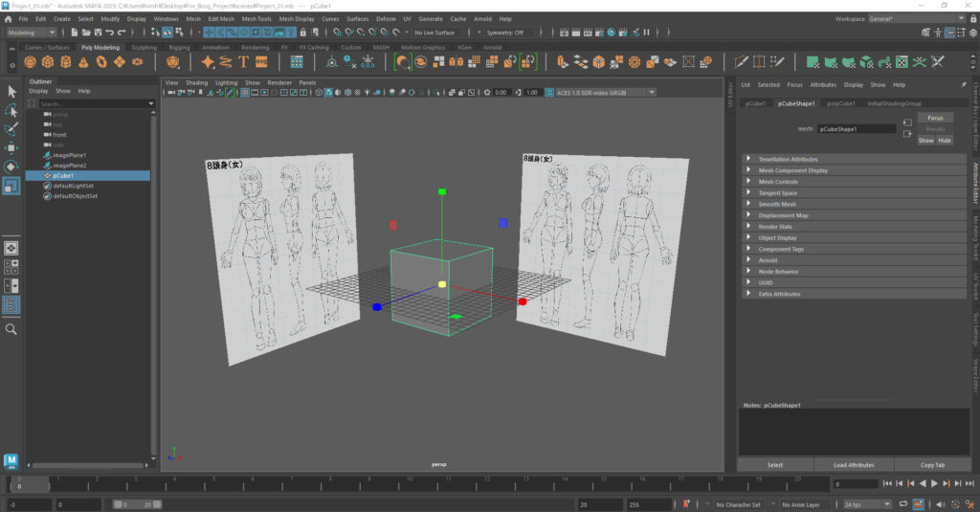Create a polygon cube from the shelf
This screenshot has height=512, width=980.
coord(48,62)
